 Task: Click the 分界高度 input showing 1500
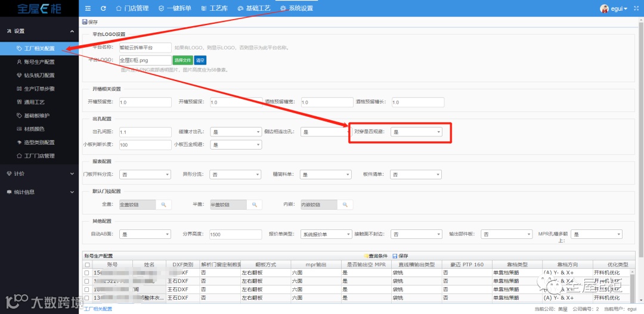click(x=236, y=234)
